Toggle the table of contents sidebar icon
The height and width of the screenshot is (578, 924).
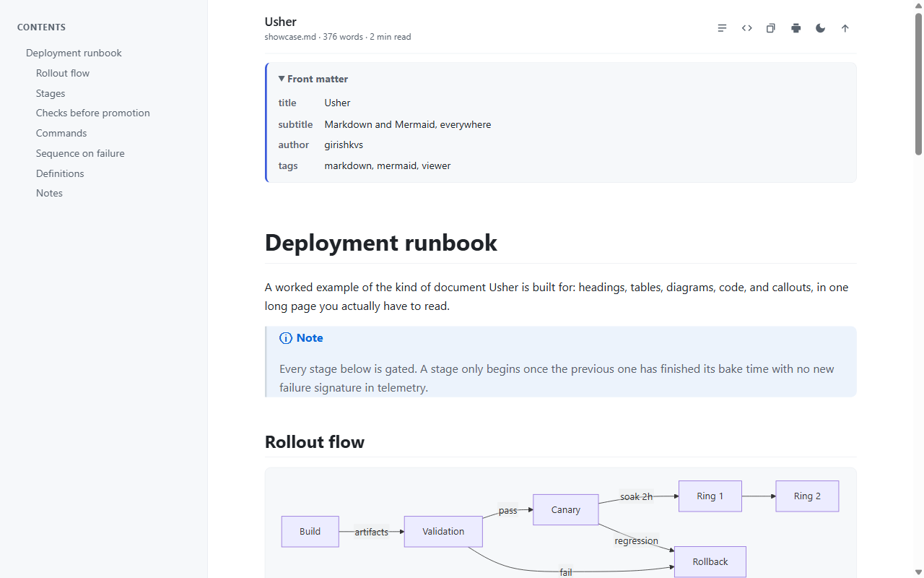pos(722,28)
